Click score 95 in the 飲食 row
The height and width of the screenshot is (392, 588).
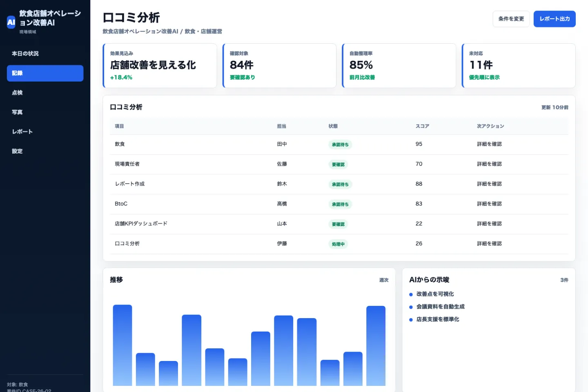click(x=419, y=144)
